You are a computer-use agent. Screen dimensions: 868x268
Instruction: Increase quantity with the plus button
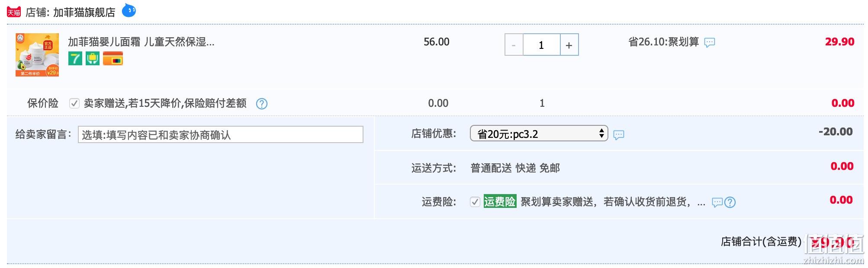[569, 45]
